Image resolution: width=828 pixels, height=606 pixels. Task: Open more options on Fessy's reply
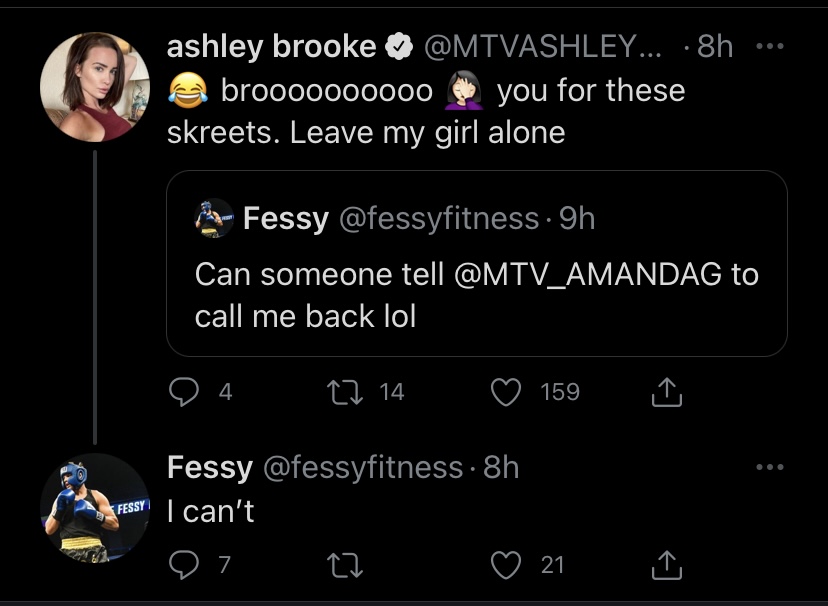(770, 467)
